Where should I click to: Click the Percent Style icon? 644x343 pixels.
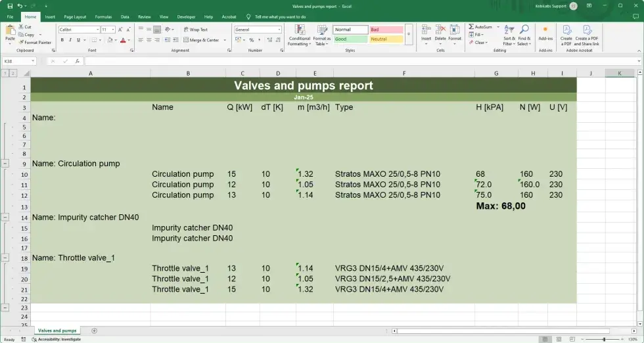pos(251,40)
